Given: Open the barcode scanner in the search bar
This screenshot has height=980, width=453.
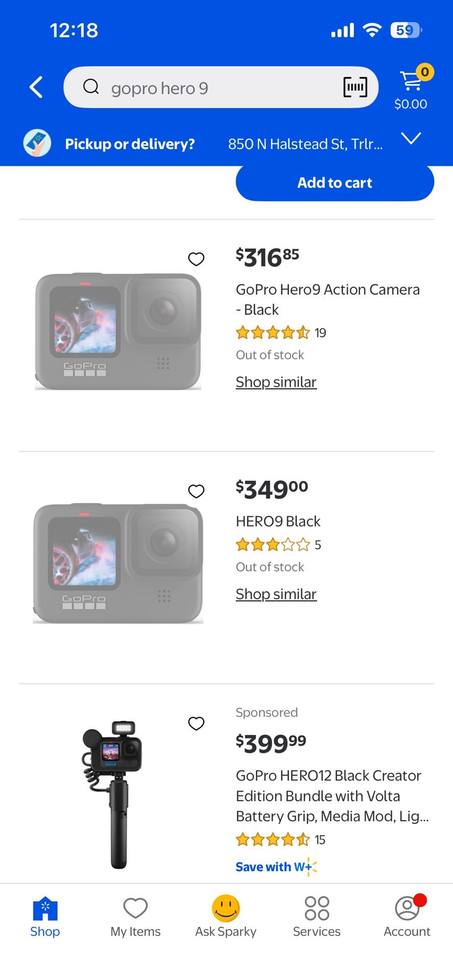Looking at the screenshot, I should pyautogui.click(x=355, y=87).
